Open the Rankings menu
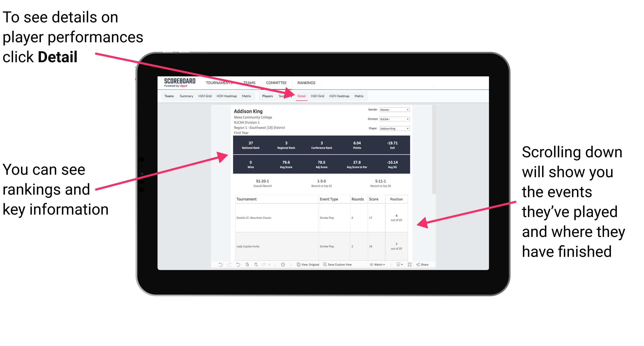The width and height of the screenshot is (644, 346). [x=306, y=82]
